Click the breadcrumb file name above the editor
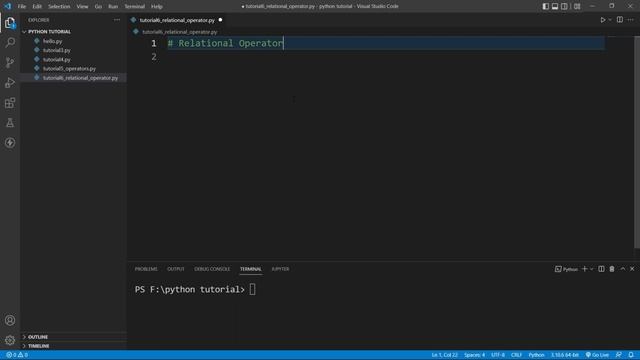The width and height of the screenshot is (640, 360). tap(180, 32)
